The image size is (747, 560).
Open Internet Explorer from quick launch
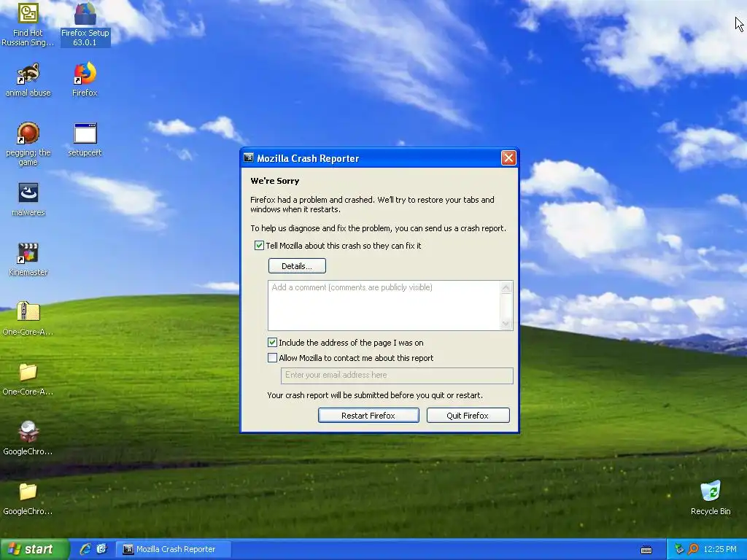(x=86, y=549)
